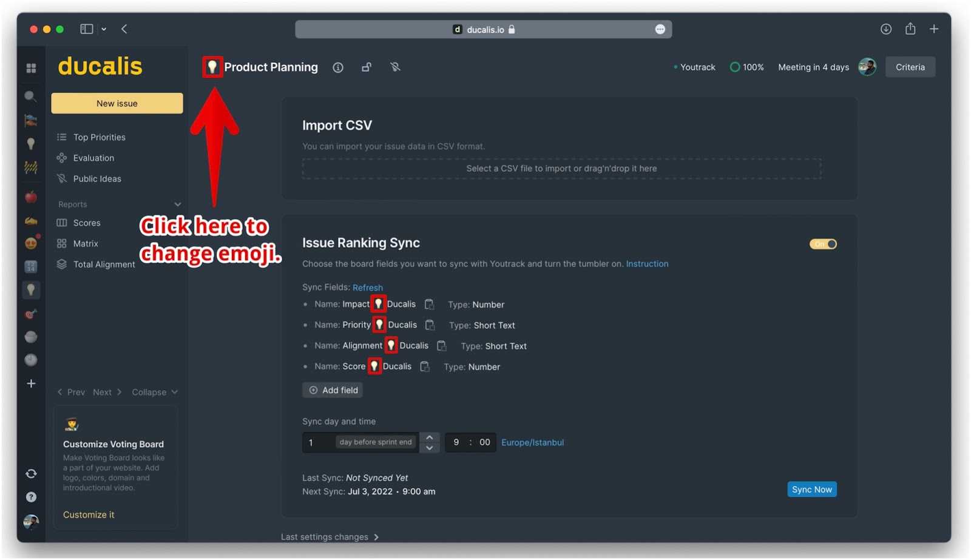Image resolution: width=971 pixels, height=560 pixels.
Task: Open Safari sidebar dropdown arrow
Action: (104, 29)
